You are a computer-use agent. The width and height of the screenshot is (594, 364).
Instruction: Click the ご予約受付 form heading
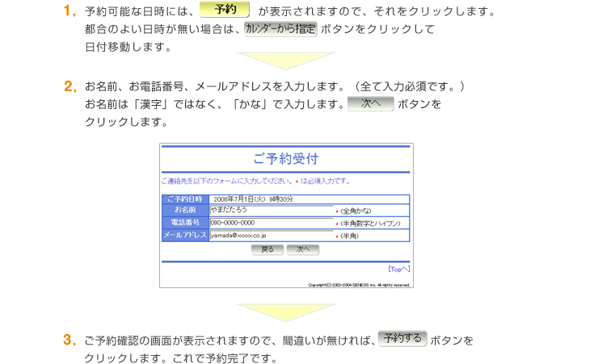(x=286, y=158)
